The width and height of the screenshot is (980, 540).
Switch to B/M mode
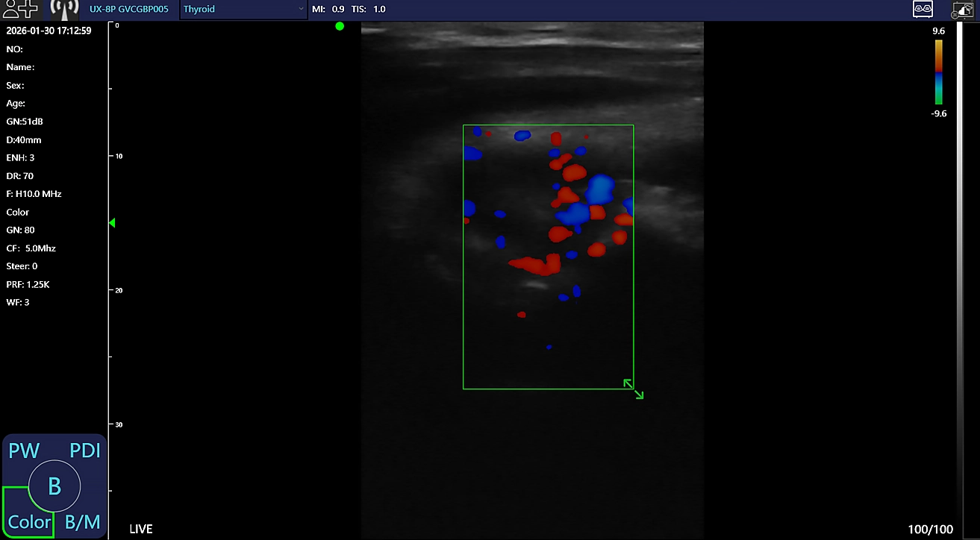coord(83,522)
